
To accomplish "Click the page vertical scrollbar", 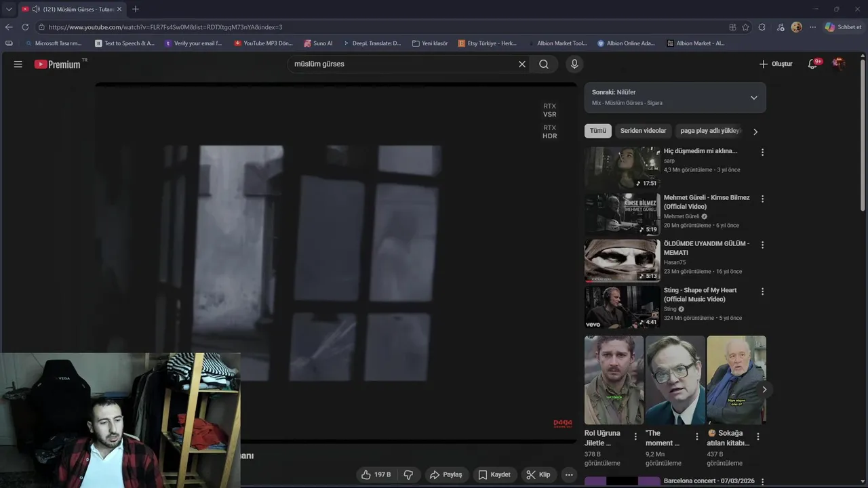I will coord(863,136).
